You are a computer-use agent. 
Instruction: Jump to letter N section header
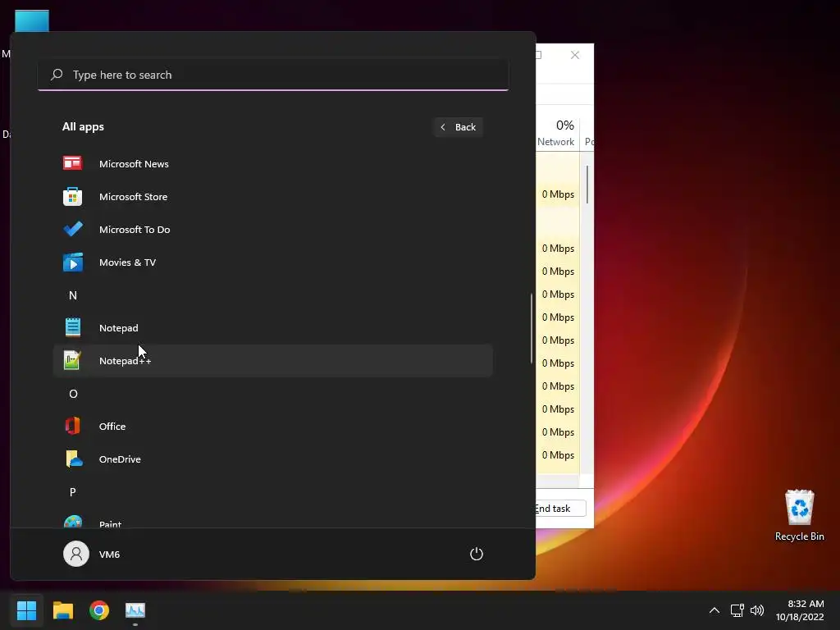pyautogui.click(x=73, y=295)
